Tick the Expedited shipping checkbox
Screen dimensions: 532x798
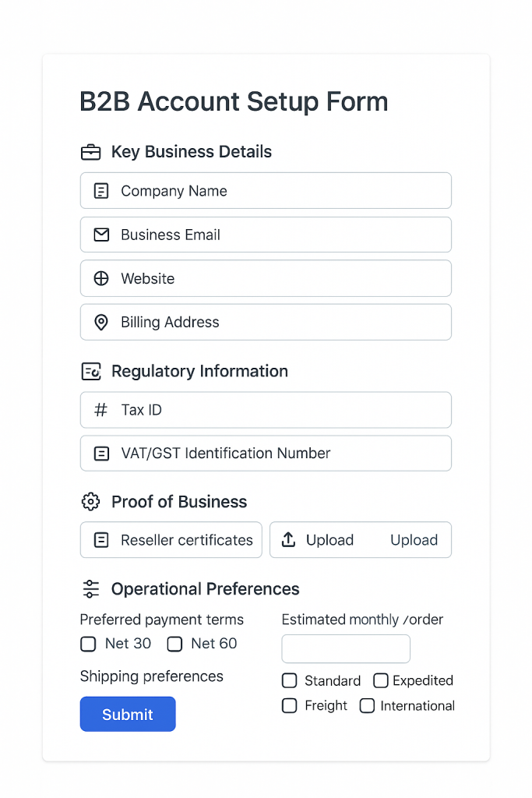[x=380, y=681]
